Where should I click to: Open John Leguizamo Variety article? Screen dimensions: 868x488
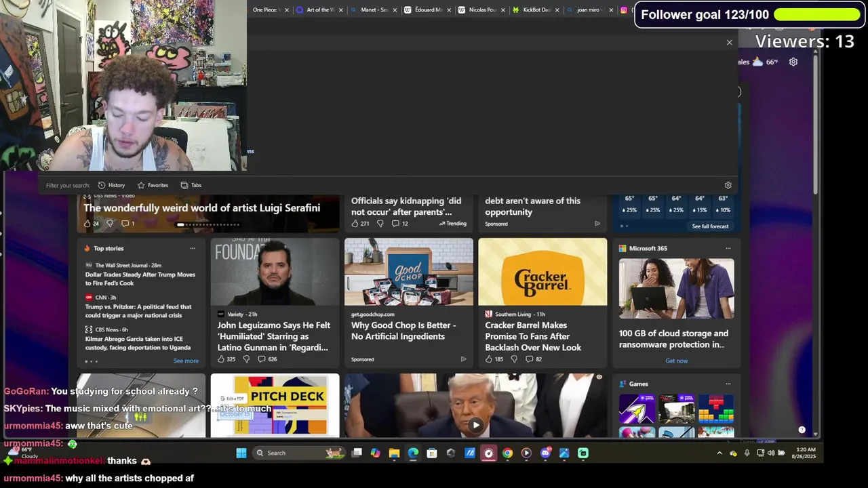point(274,336)
